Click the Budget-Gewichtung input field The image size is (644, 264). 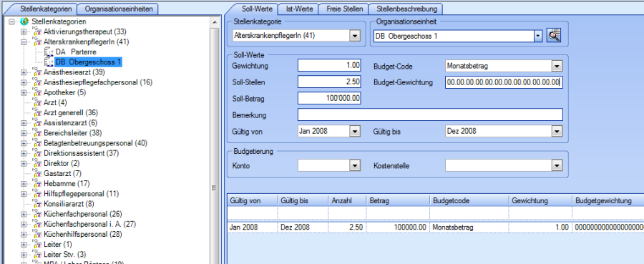coord(504,82)
